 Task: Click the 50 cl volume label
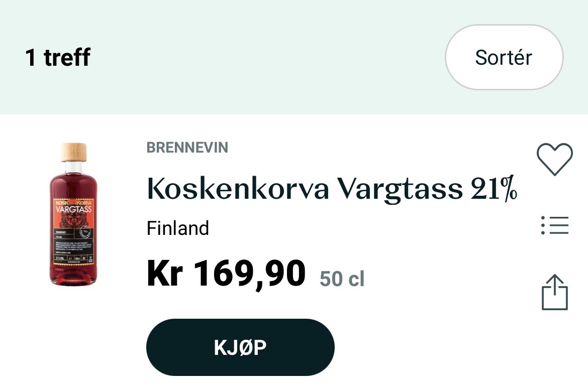(x=342, y=279)
